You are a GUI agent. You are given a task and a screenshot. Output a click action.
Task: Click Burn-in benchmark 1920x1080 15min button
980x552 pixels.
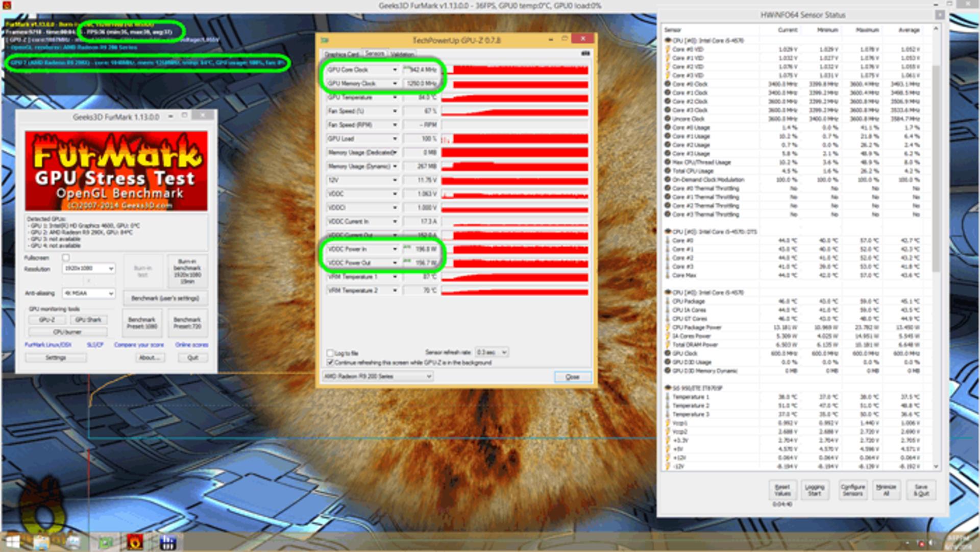coord(187,271)
